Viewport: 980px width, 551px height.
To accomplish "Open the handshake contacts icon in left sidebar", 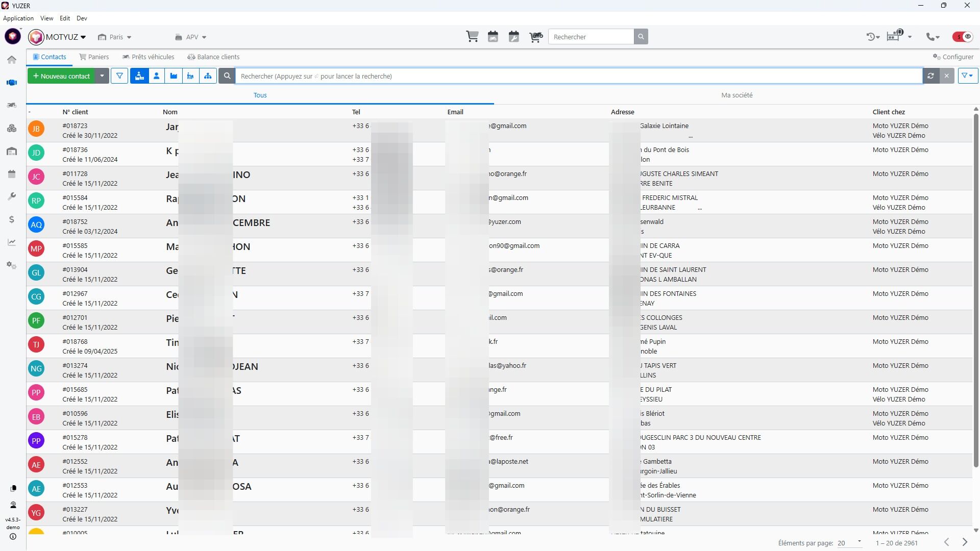I will pyautogui.click(x=12, y=83).
